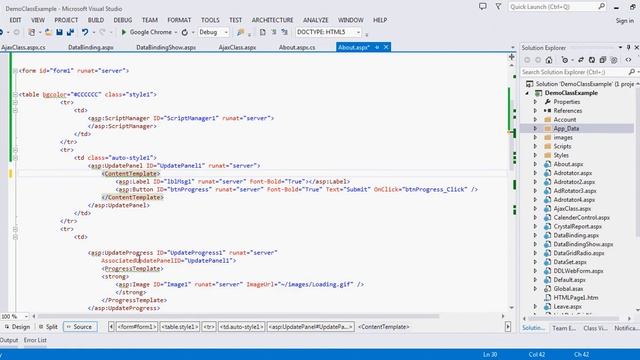This screenshot has height=360, width=640.
Task: Click the Back navigation icon in Solution Explorer
Action: (527, 60)
